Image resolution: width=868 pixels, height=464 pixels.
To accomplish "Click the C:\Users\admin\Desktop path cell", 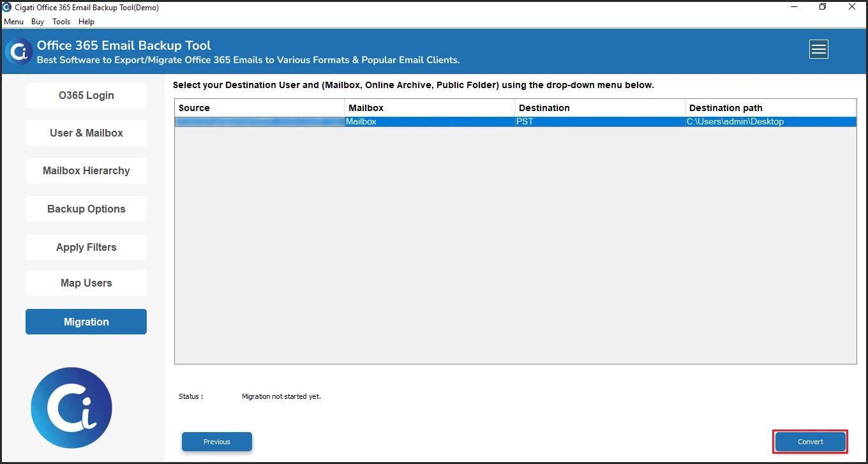I will [771, 121].
